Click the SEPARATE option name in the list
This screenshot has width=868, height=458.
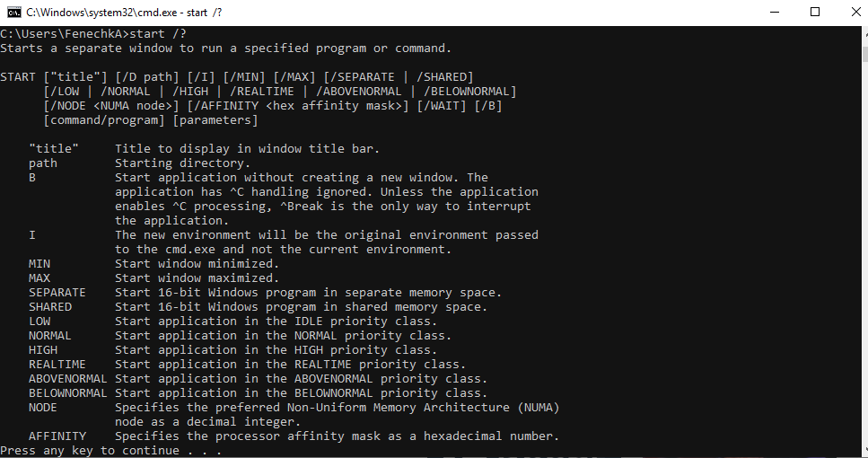tap(57, 293)
